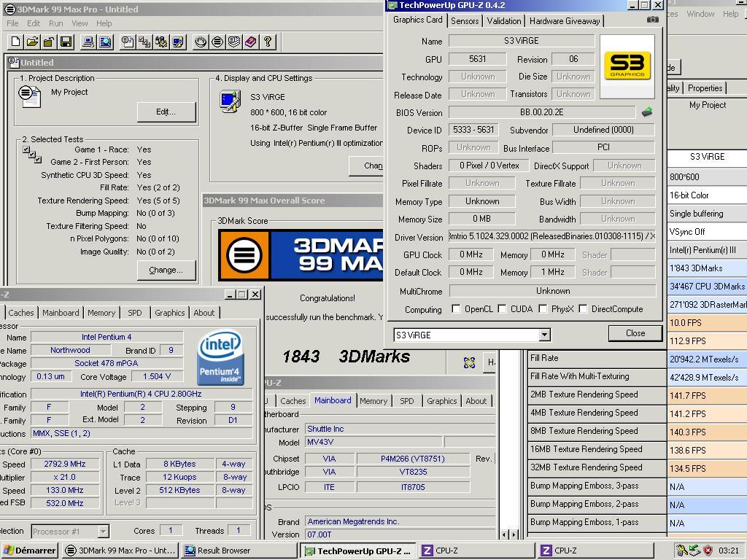
Task: Click the Display settings monitor icon in section 4
Action: [x=230, y=101]
